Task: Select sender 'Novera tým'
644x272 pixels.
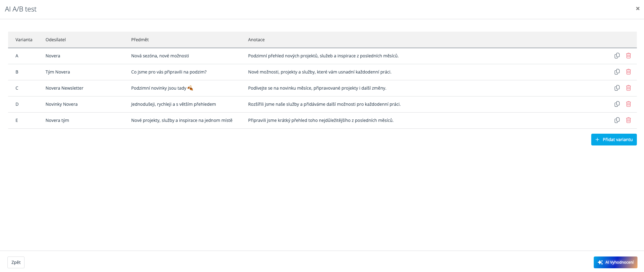Action: pos(57,120)
